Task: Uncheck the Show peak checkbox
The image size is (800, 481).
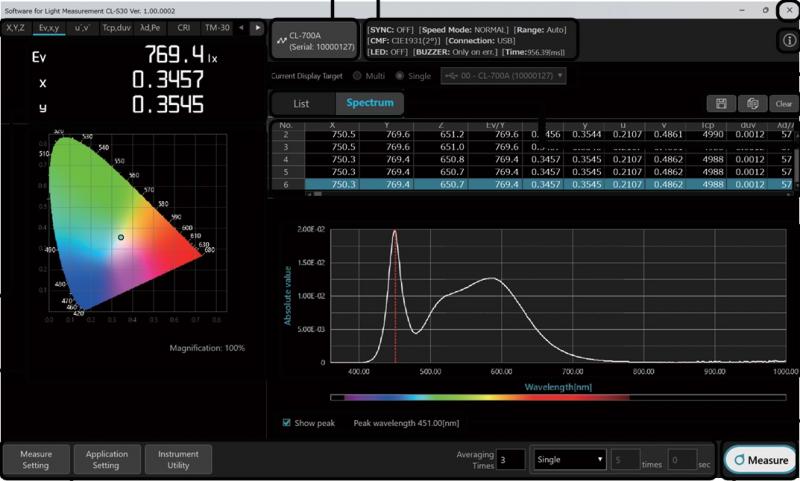Action: pyautogui.click(x=288, y=423)
